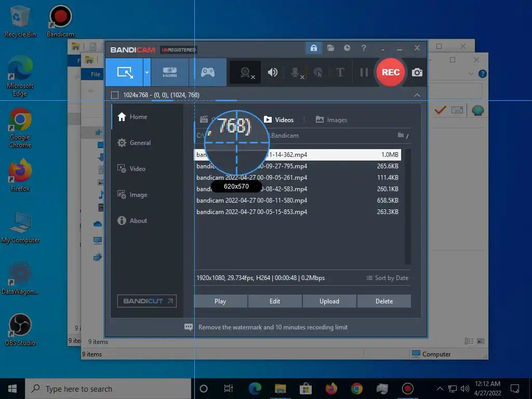Open Bandicam help question mark
532x399 pixels.
click(364, 48)
